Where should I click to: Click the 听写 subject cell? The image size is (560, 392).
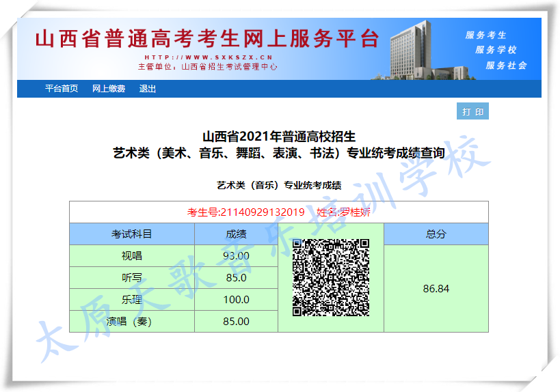[x=132, y=277]
